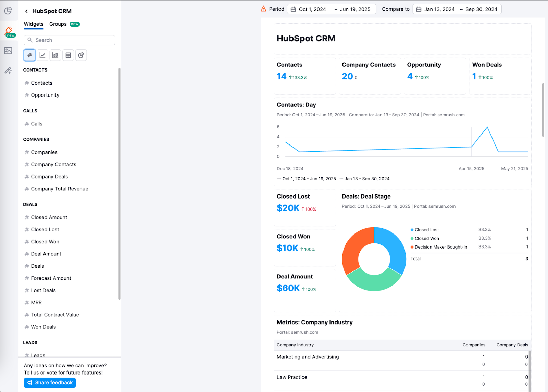
Task: Click the Share feedback button
Action: coord(50,382)
